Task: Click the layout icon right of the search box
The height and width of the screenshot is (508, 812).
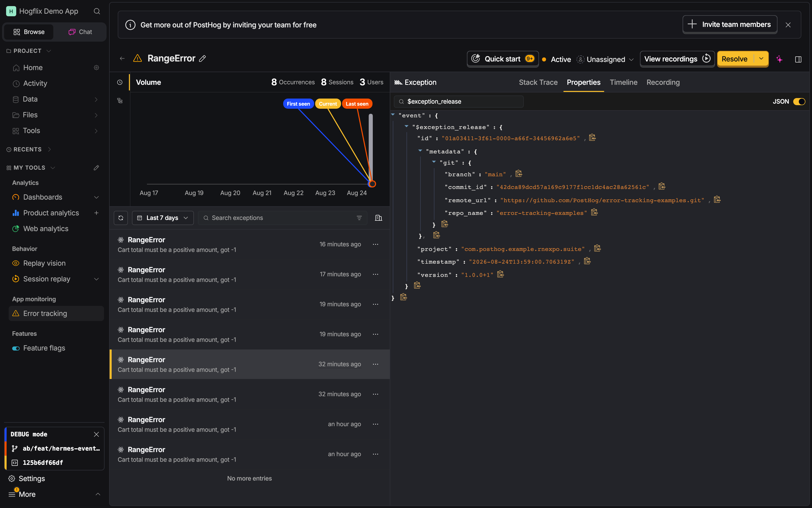Action: pyautogui.click(x=379, y=218)
